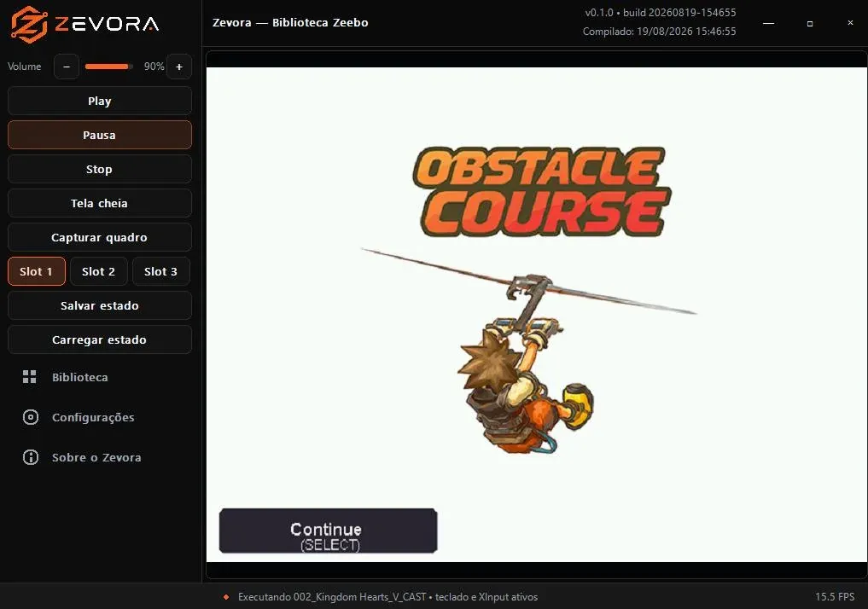Click the 90% volume value
Viewport: 868px width, 609px height.
pyautogui.click(x=154, y=67)
